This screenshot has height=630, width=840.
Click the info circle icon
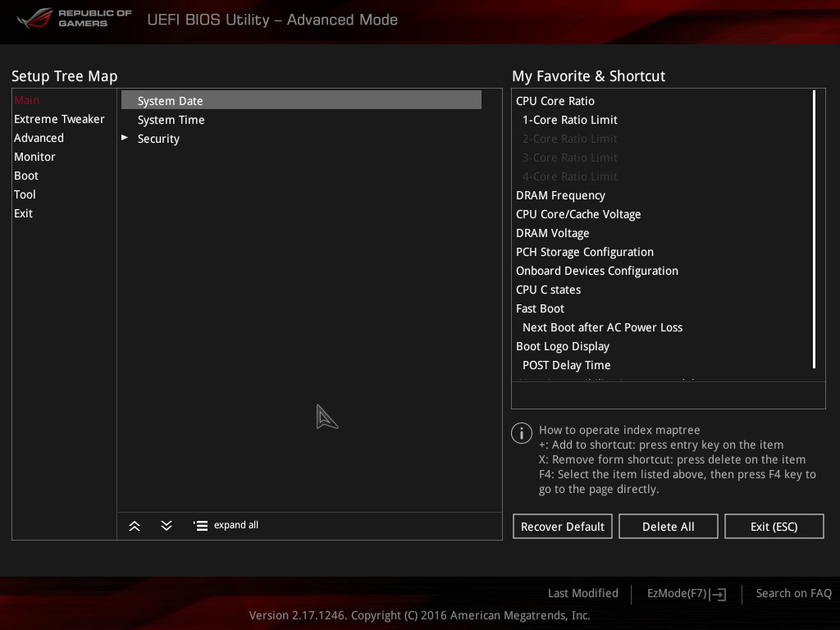click(x=521, y=433)
